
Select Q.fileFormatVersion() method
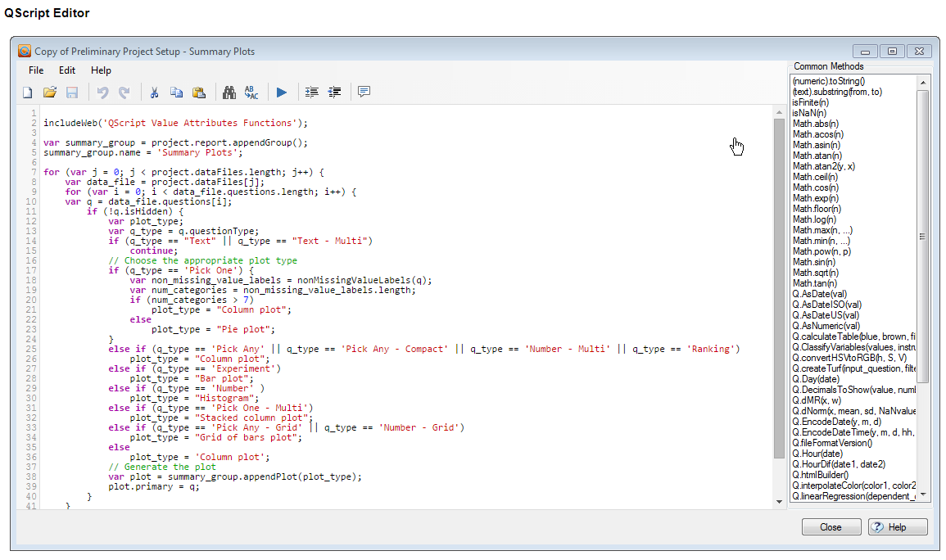click(x=832, y=443)
